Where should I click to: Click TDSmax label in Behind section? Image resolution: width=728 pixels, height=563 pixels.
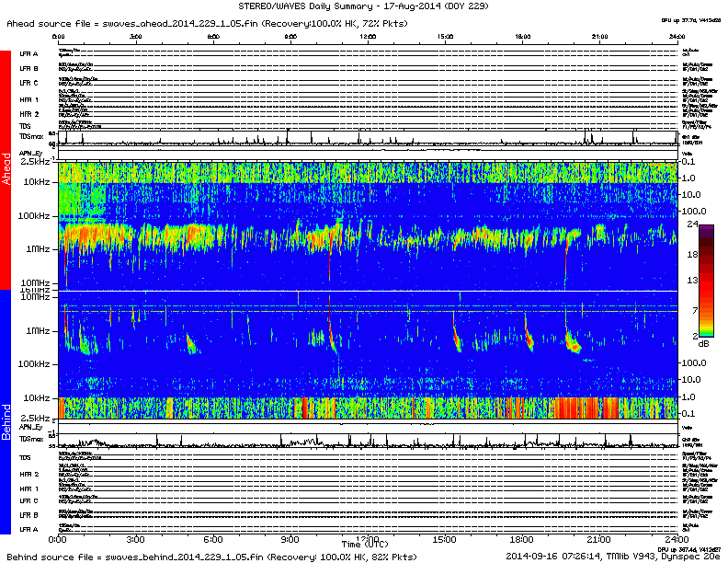click(x=31, y=439)
